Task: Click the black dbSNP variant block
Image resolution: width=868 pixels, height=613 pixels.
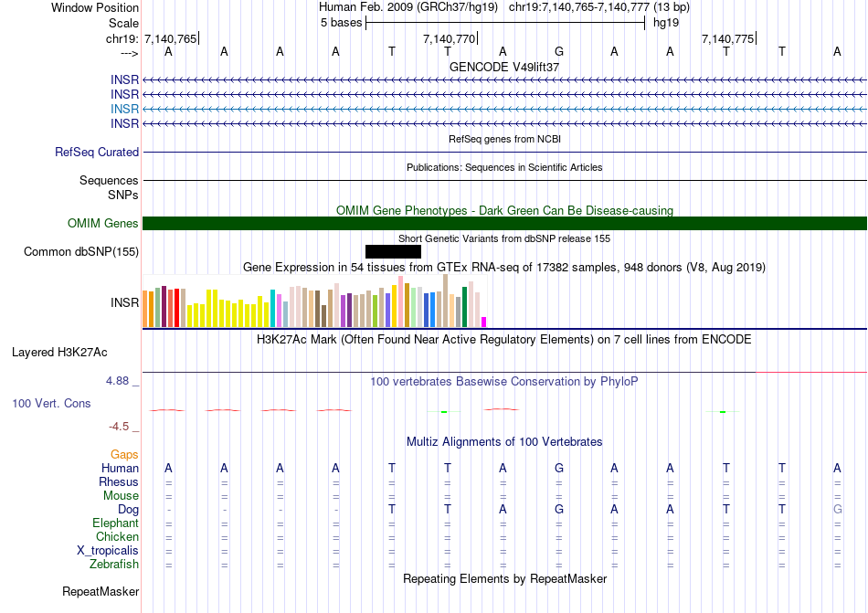Action: 393,251
